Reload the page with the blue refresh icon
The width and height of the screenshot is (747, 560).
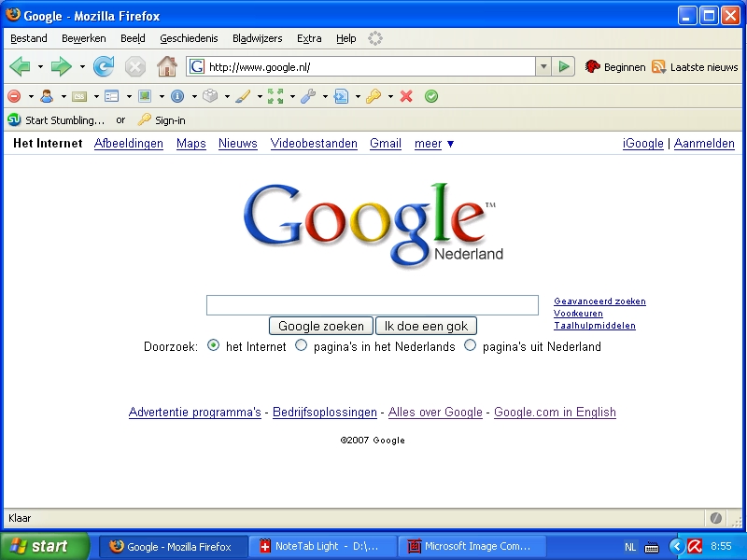(x=104, y=66)
